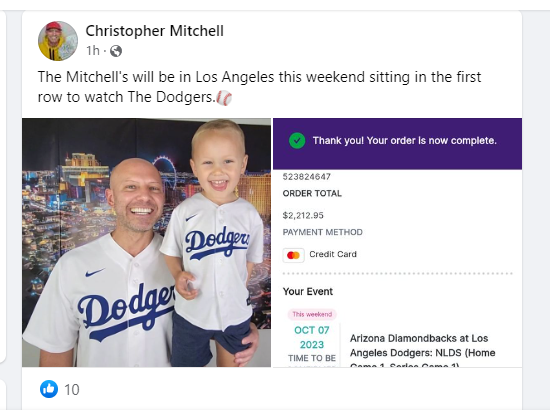The image size is (550, 410).
Task: Click the order number 523824647
Action: [307, 177]
